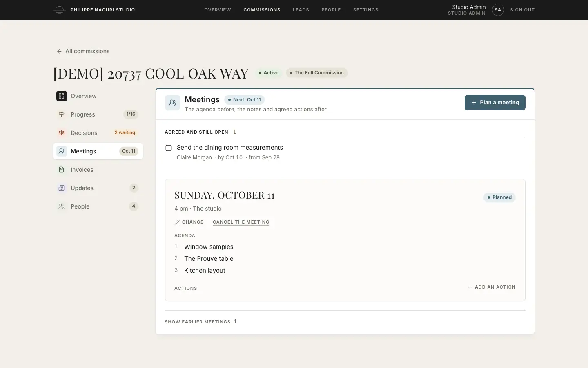Open the Overview top navigation item
This screenshot has height=368, width=588.
coord(218,10)
